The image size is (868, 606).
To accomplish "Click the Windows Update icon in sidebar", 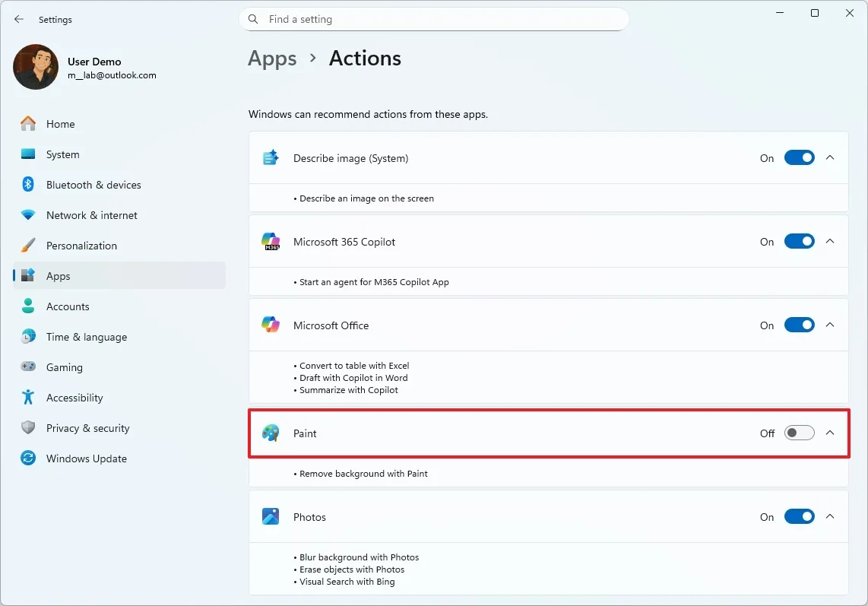I will [x=27, y=458].
